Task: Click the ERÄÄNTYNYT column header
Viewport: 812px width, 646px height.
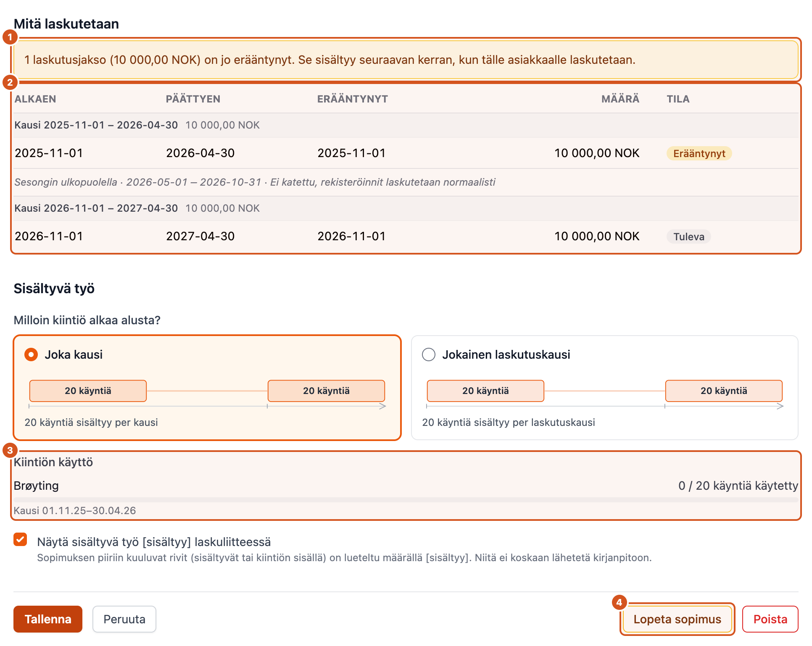Action: [x=353, y=99]
